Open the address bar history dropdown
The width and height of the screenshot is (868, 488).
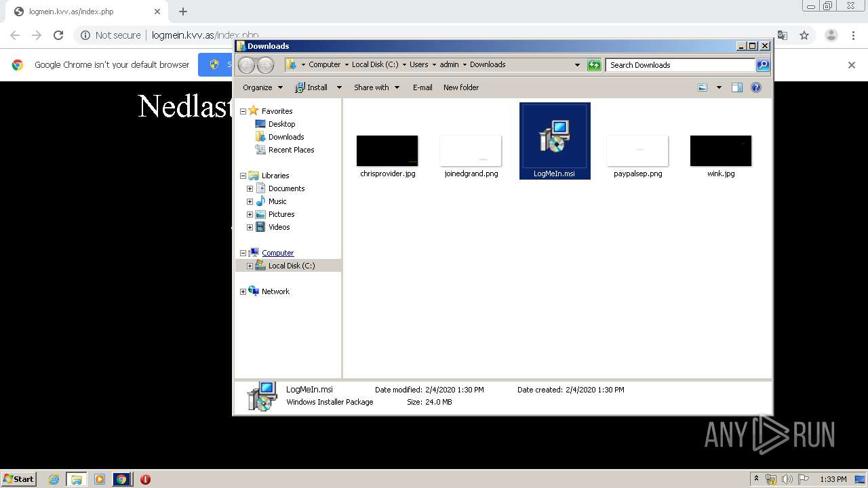pyautogui.click(x=577, y=65)
